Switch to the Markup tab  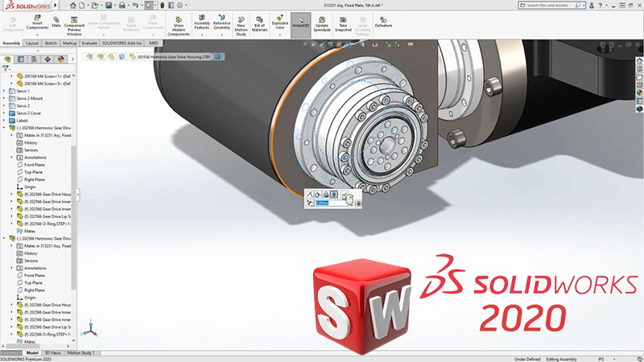69,43
